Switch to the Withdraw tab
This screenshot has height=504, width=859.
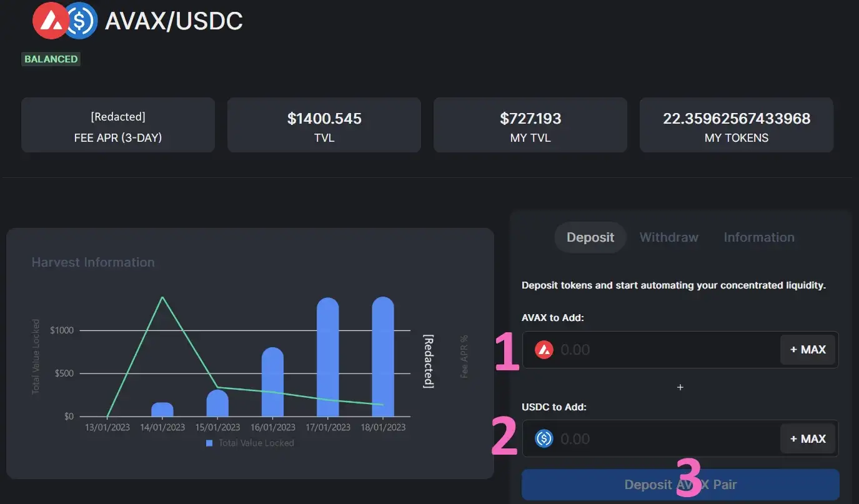point(669,237)
